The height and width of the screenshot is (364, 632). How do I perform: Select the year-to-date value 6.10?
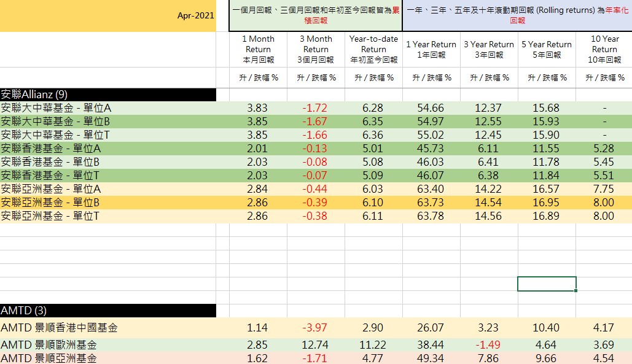(373, 203)
